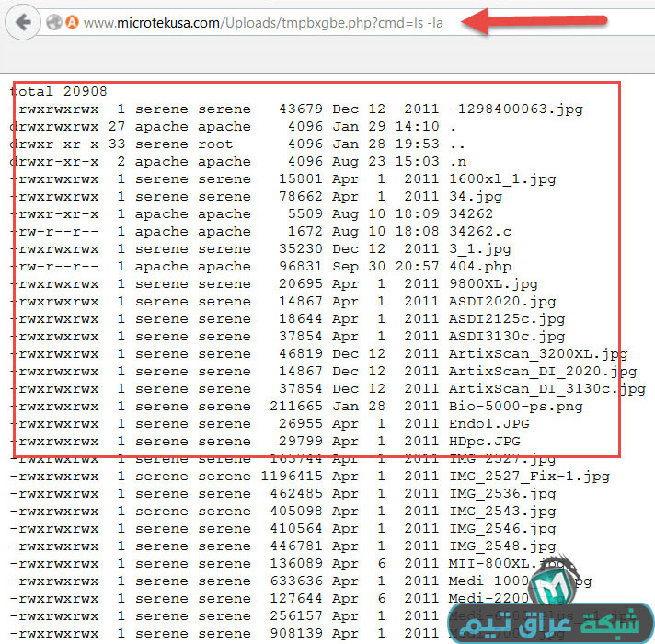Select file name 'IMG_2527_Fix-1.jpg'
655x644 pixels.
(529, 477)
